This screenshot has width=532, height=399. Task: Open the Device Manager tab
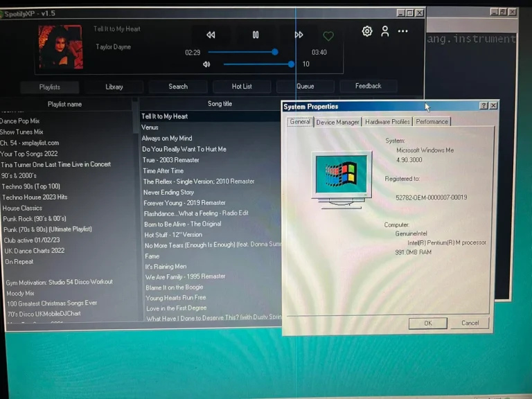point(337,122)
